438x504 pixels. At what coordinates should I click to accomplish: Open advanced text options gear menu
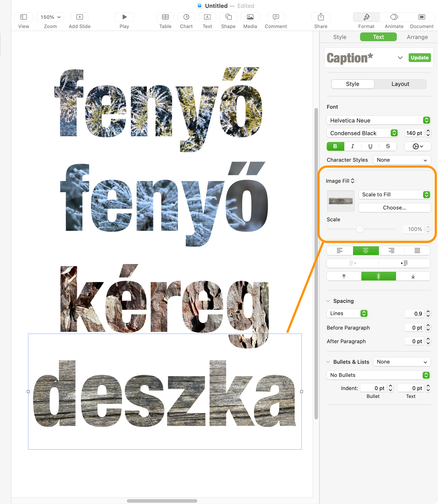point(417,146)
